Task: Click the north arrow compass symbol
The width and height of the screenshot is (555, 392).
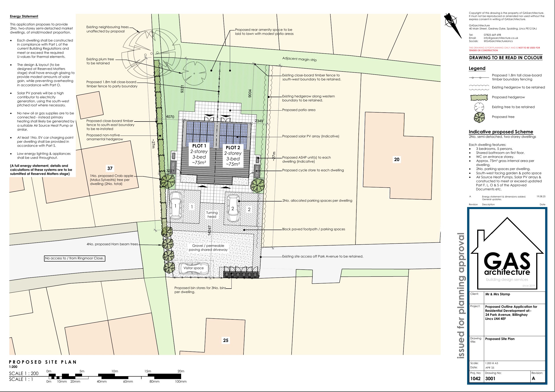Action: tap(451, 22)
